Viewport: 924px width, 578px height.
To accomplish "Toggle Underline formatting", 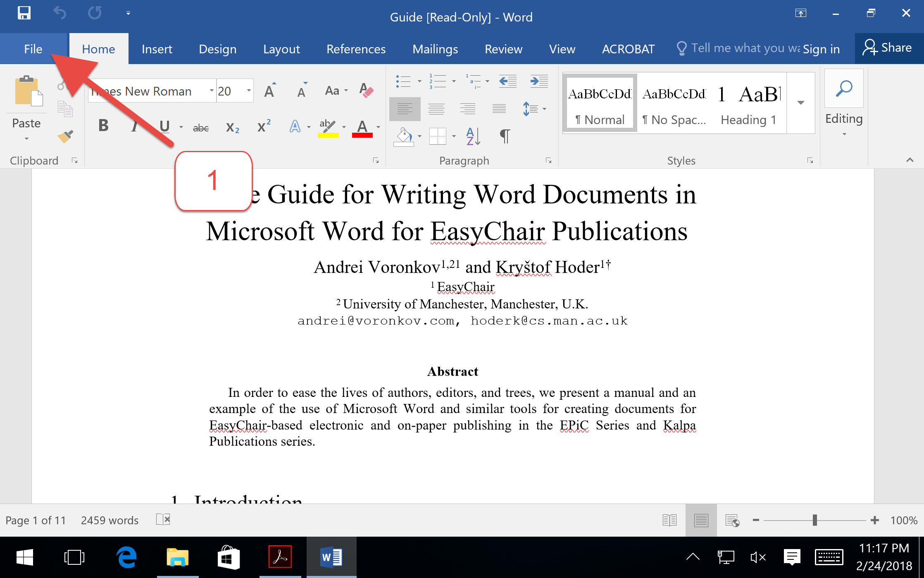I will pos(164,126).
